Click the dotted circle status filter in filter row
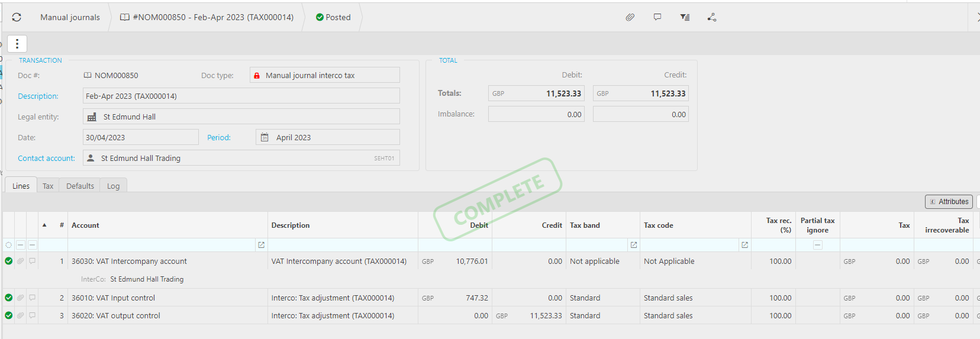 pos(8,245)
